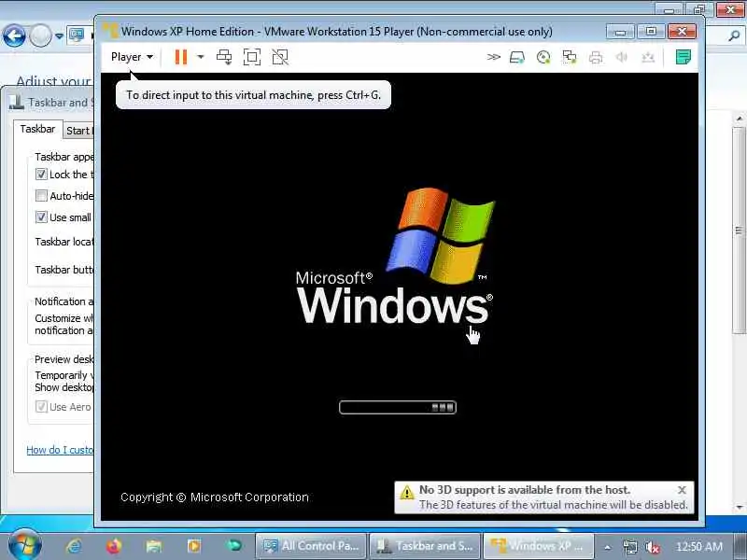Click the sound card device icon
This screenshot has width=747, height=560.
click(x=621, y=58)
